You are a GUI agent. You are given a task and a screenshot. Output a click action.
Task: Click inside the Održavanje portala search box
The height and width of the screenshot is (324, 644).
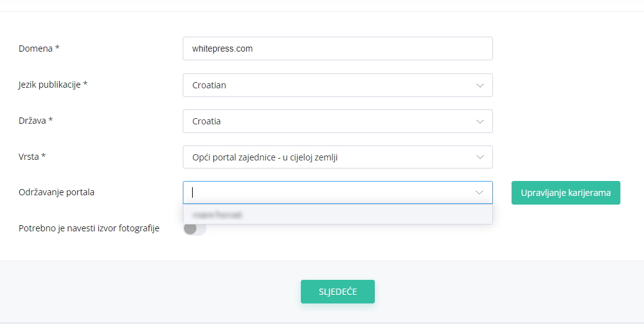click(329, 193)
